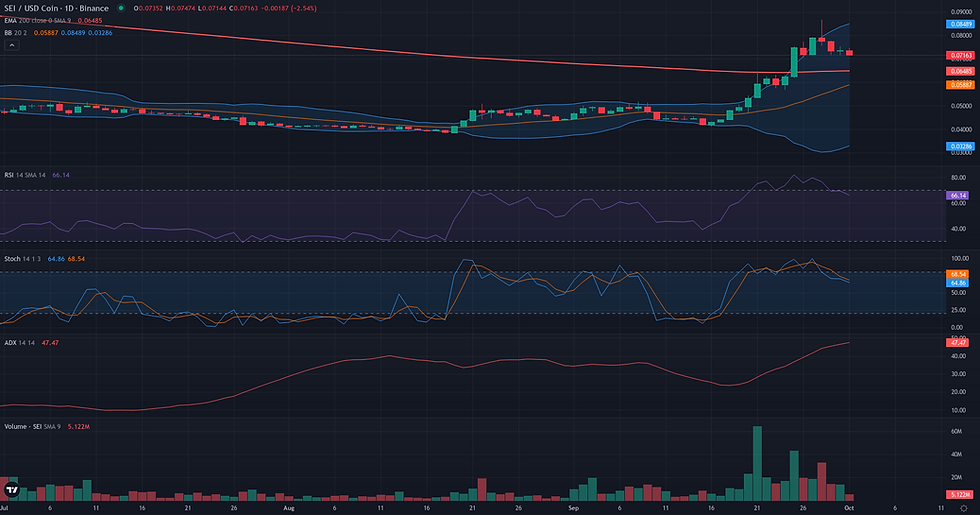The width and height of the screenshot is (980, 515).
Task: Click the 0.05000 price axis tick
Action: coord(961,106)
